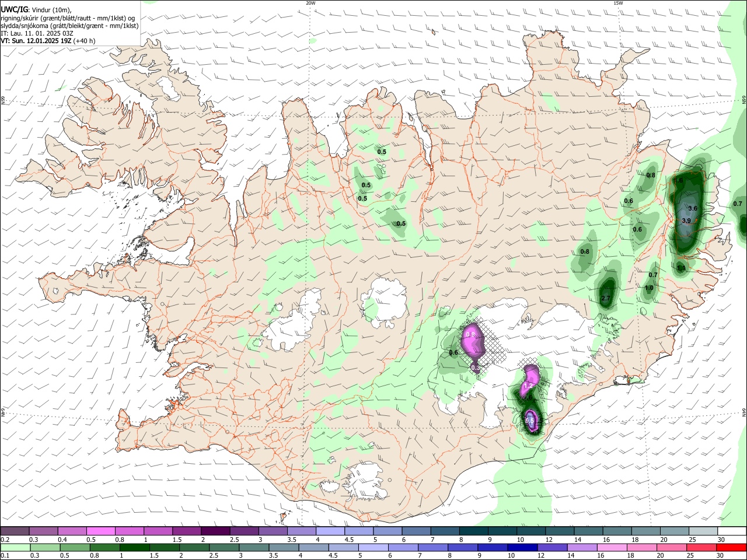Click the dark navy bottom-row swatch labeled 10
The height and width of the screenshot is (560, 747).
click(522, 548)
